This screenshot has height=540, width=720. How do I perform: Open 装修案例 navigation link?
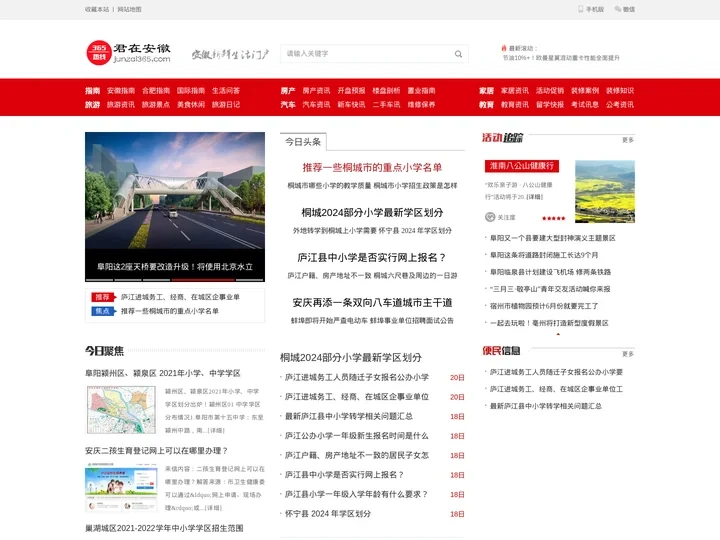click(585, 91)
